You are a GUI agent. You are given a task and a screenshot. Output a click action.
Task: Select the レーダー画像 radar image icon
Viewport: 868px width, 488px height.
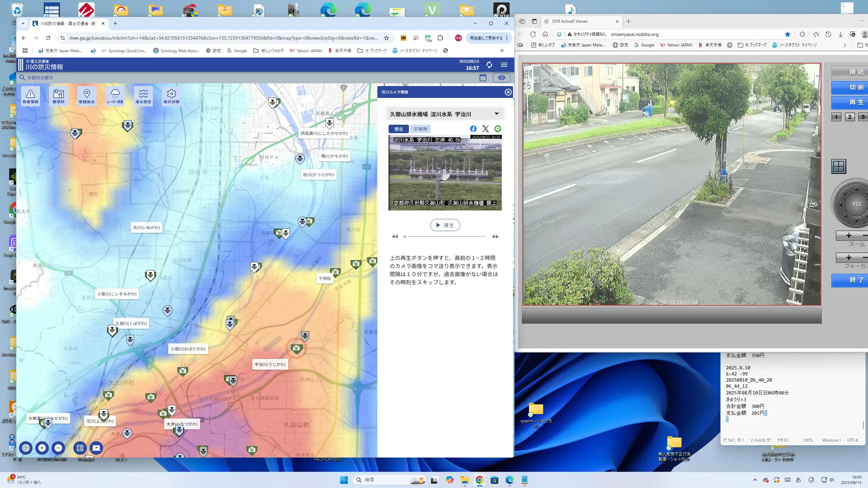tap(115, 96)
